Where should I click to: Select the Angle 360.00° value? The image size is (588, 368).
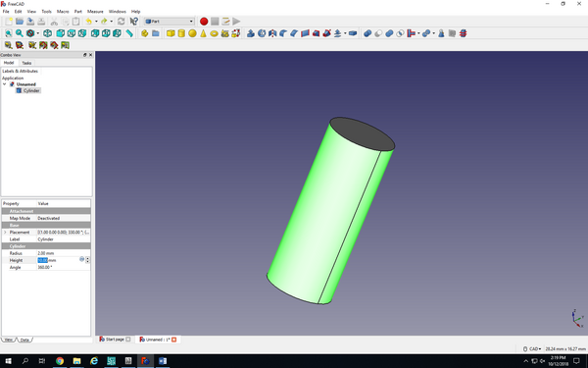45,267
